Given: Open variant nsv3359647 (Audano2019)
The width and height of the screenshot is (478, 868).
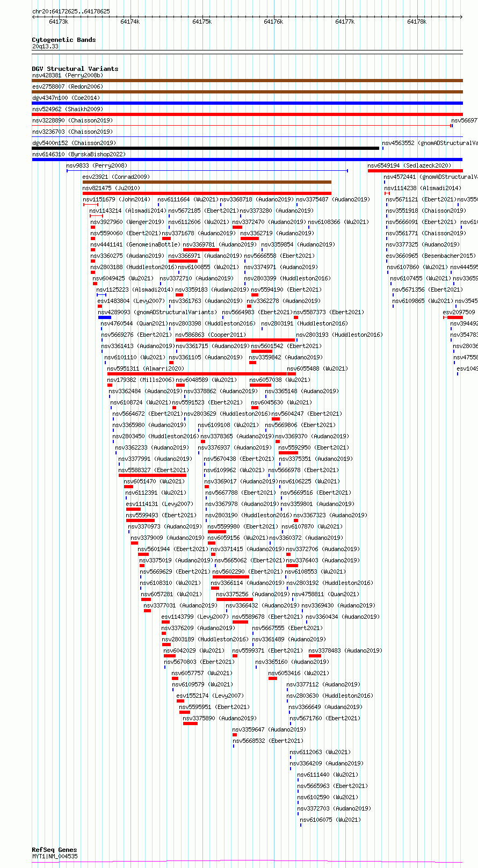Looking at the screenshot, I should pyautogui.click(x=269, y=729).
